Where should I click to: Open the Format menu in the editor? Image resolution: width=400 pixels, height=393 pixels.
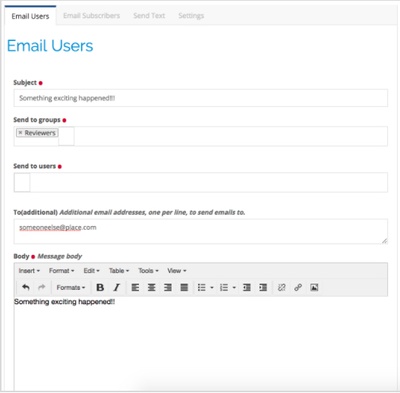click(61, 271)
